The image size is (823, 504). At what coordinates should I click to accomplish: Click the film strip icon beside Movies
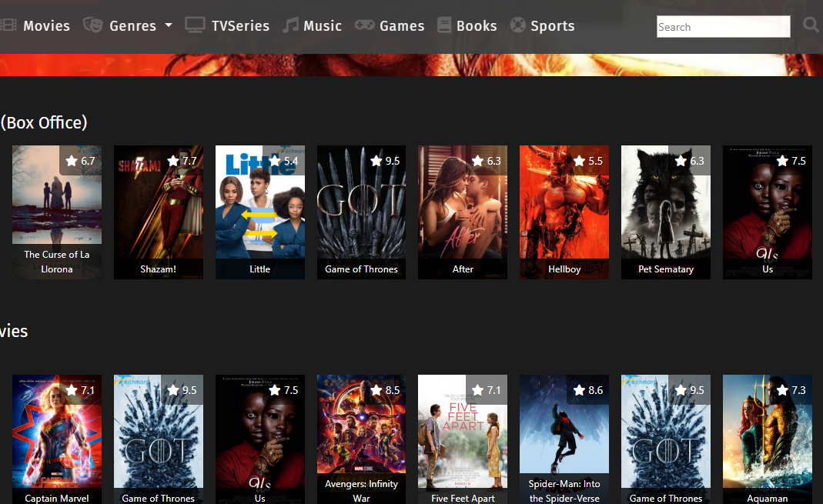point(8,25)
